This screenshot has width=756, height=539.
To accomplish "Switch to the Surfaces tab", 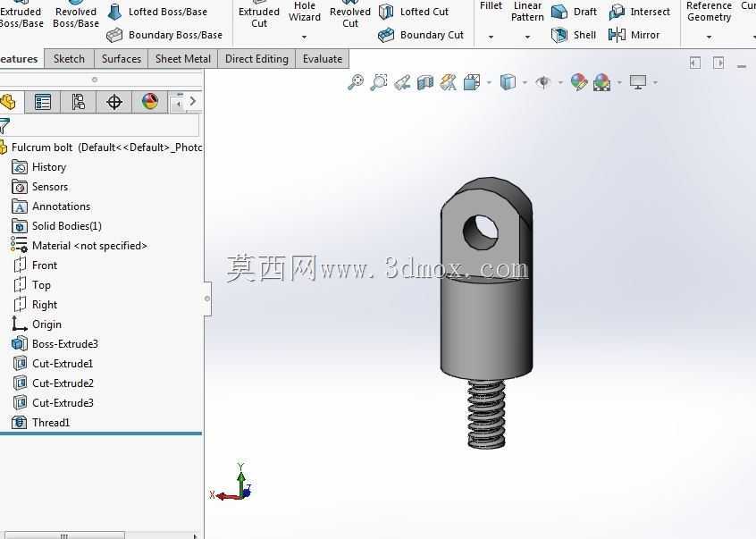I will 121,59.
